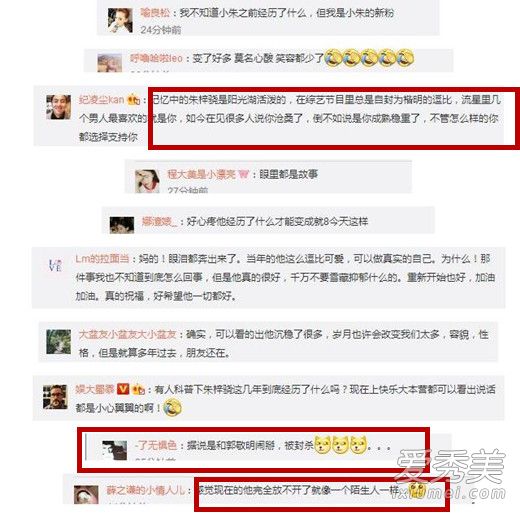Click the first crying-laugh emoji in 呼噜哈啦leo's comment

(332, 58)
